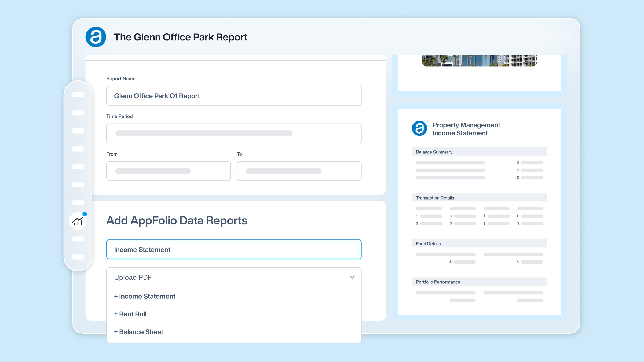Click the Upload PDF chevron arrow
The width and height of the screenshot is (644, 362).
point(352,277)
